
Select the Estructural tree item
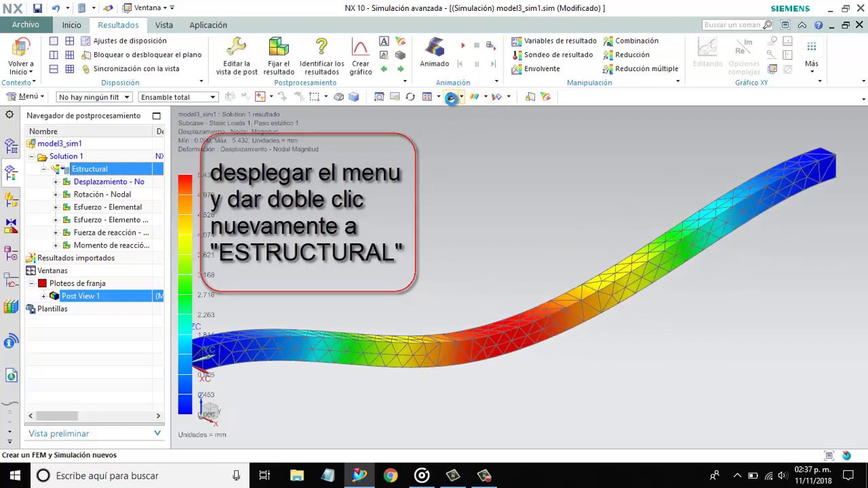[x=90, y=169]
